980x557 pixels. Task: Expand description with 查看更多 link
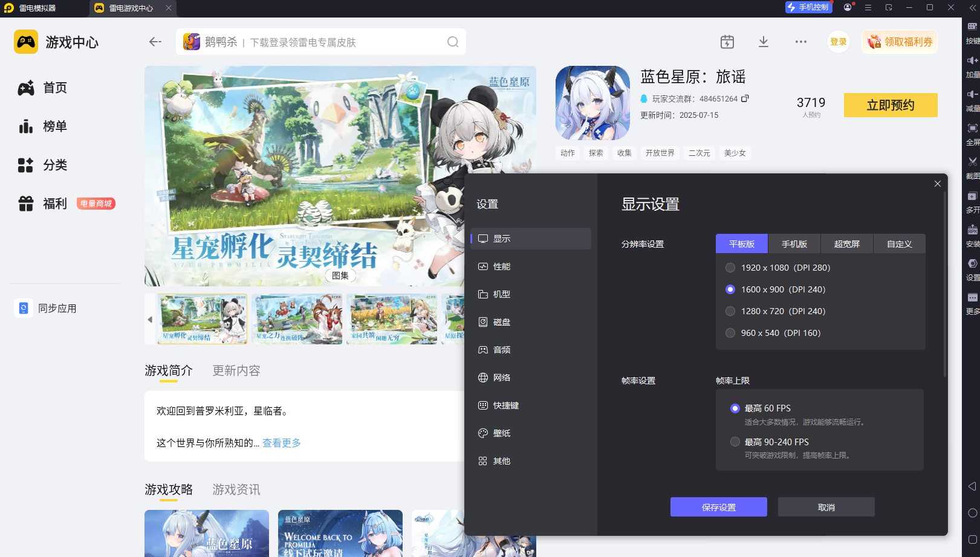(282, 443)
